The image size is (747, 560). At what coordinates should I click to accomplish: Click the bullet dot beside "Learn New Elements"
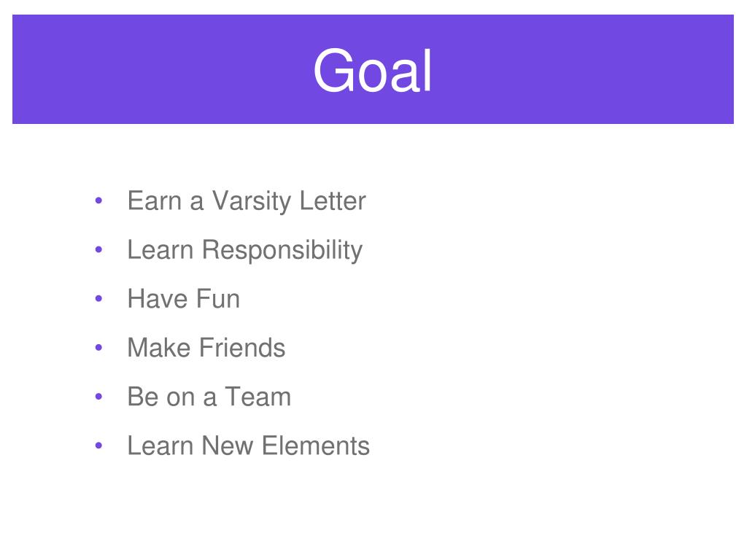(x=98, y=446)
